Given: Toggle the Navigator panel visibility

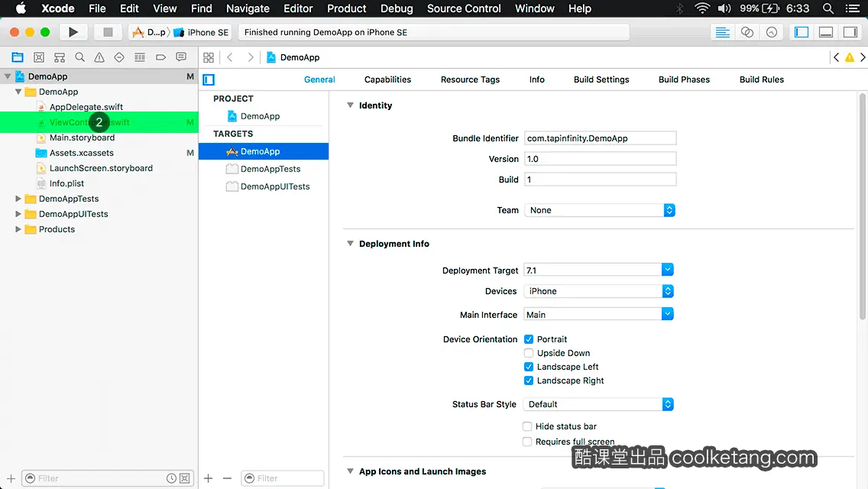Looking at the screenshot, I should click(801, 32).
